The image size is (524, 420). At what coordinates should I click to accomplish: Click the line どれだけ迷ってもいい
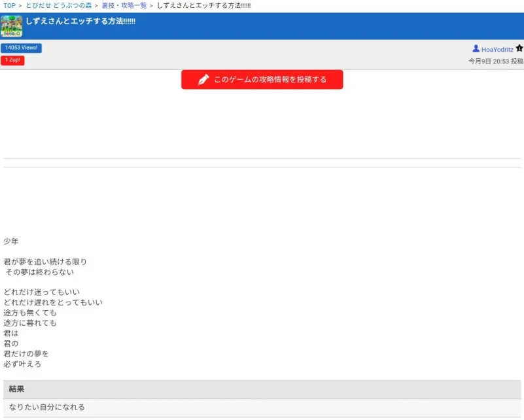point(41,292)
